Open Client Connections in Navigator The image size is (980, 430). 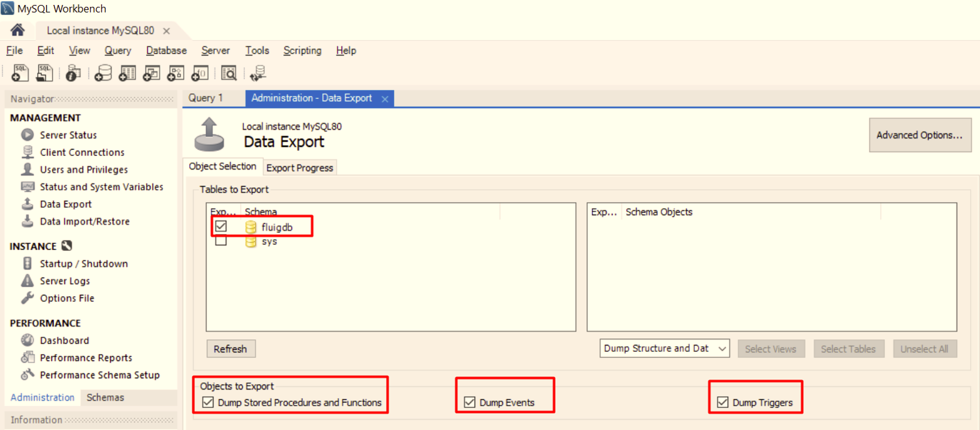coord(82,152)
